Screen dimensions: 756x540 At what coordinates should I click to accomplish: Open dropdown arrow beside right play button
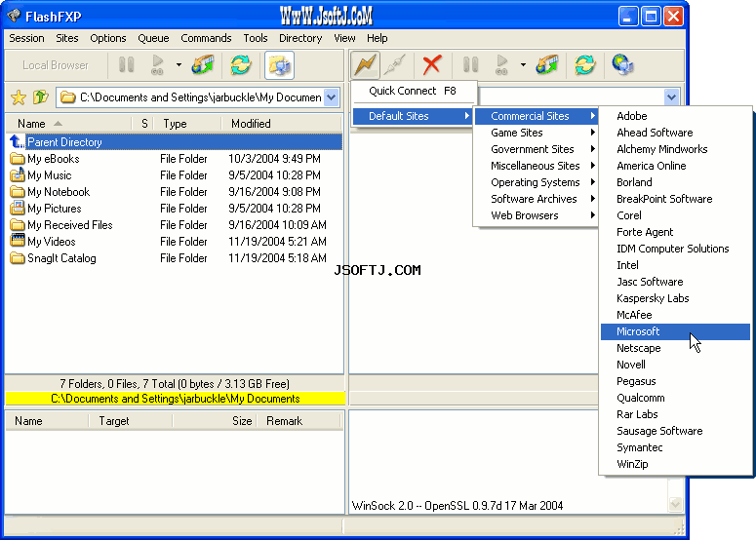tap(523, 65)
